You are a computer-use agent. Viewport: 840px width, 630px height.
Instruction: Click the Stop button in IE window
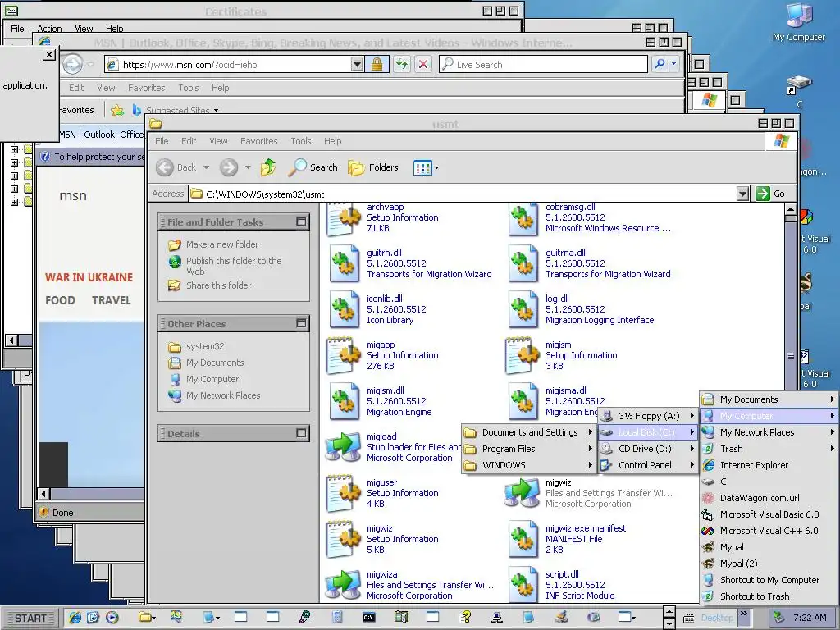[x=423, y=65]
